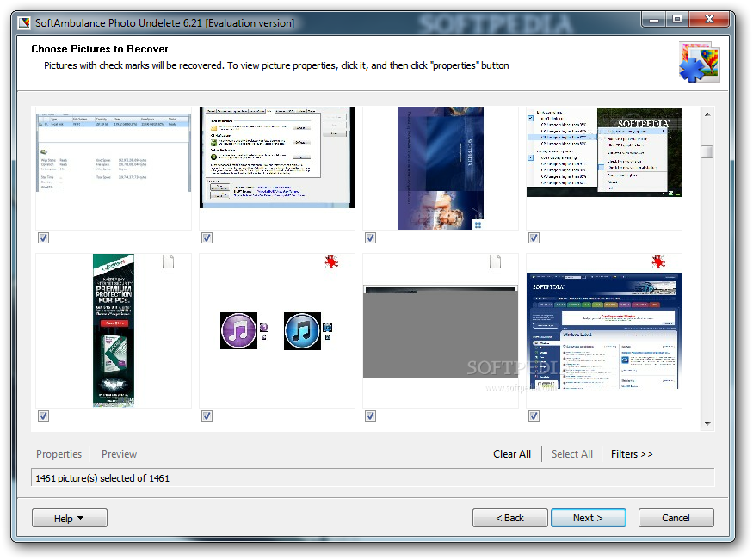Click the red splat icon on iTunes thumbnail
Viewport: 753px width, 560px height.
pyautogui.click(x=331, y=262)
